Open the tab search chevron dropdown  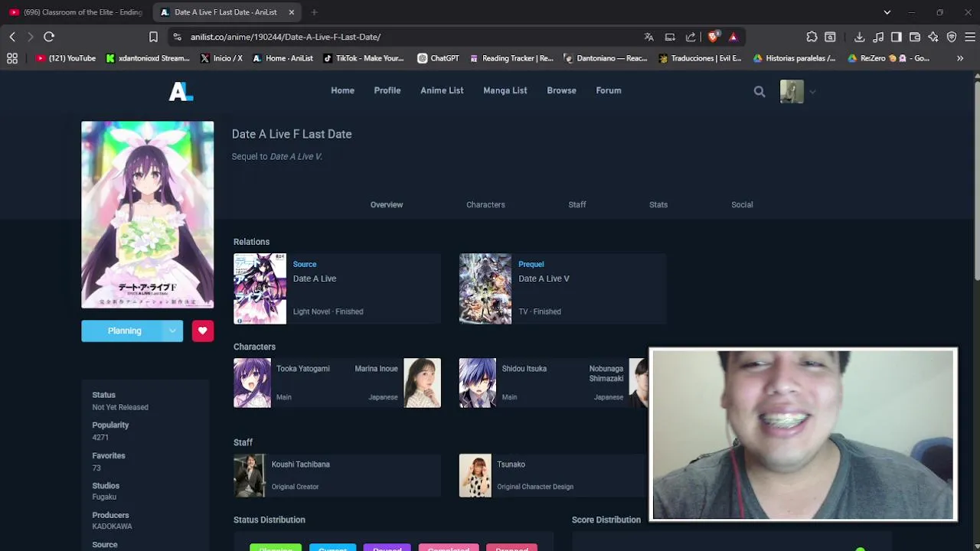887,12
